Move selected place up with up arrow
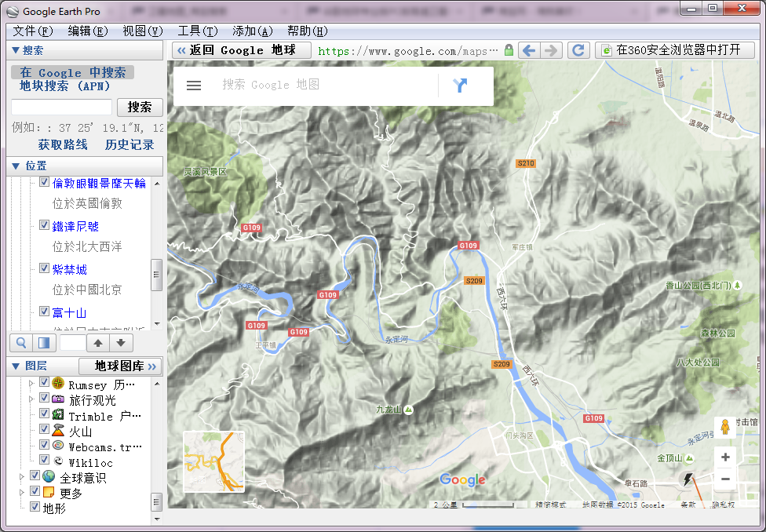Viewport: 766px width, 532px height. (x=97, y=343)
